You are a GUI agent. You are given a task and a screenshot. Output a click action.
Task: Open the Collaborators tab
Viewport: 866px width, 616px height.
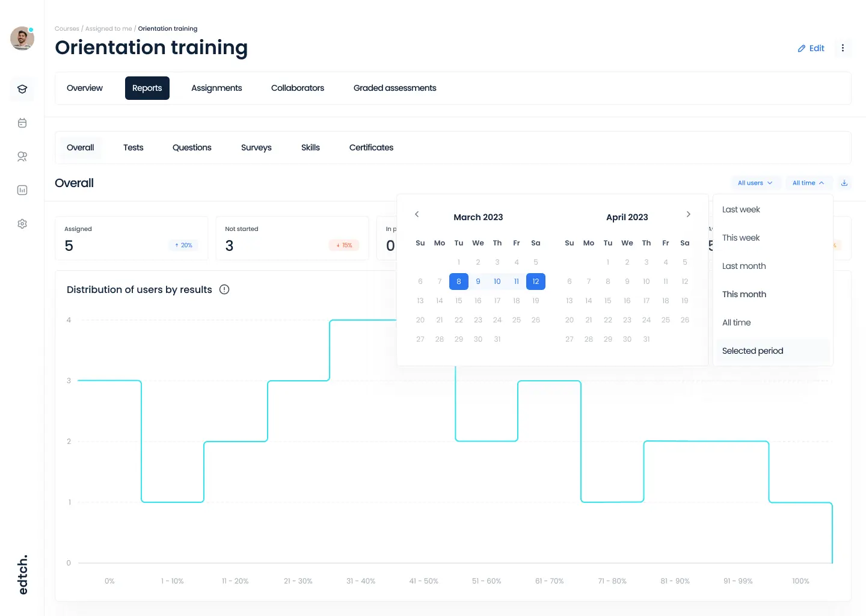pos(298,88)
